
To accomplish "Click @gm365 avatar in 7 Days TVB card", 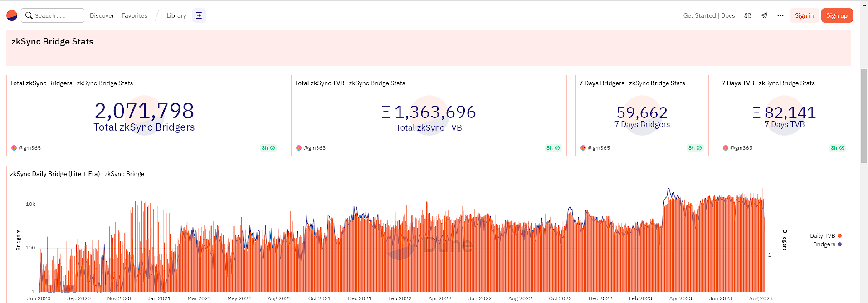I will tap(726, 148).
